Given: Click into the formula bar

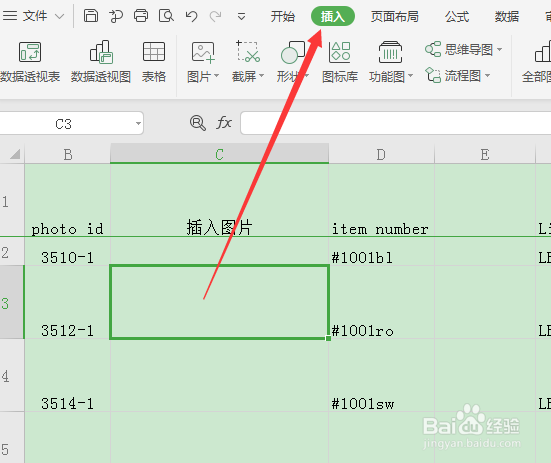Looking at the screenshot, I should point(396,123).
